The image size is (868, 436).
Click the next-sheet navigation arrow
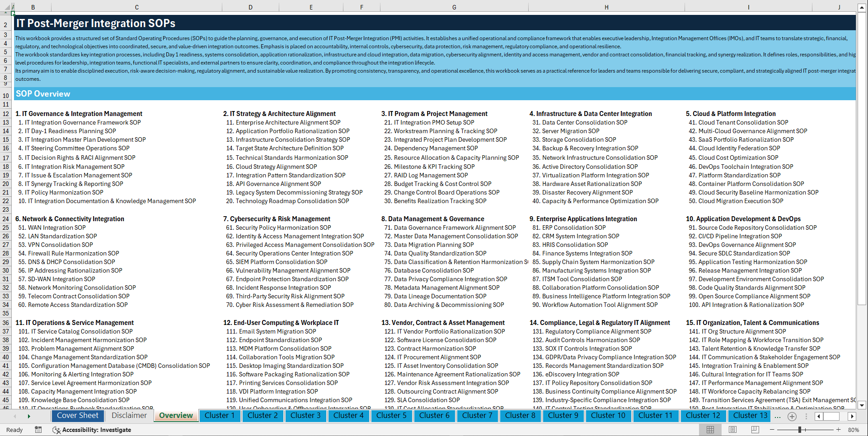pyautogui.click(x=29, y=416)
